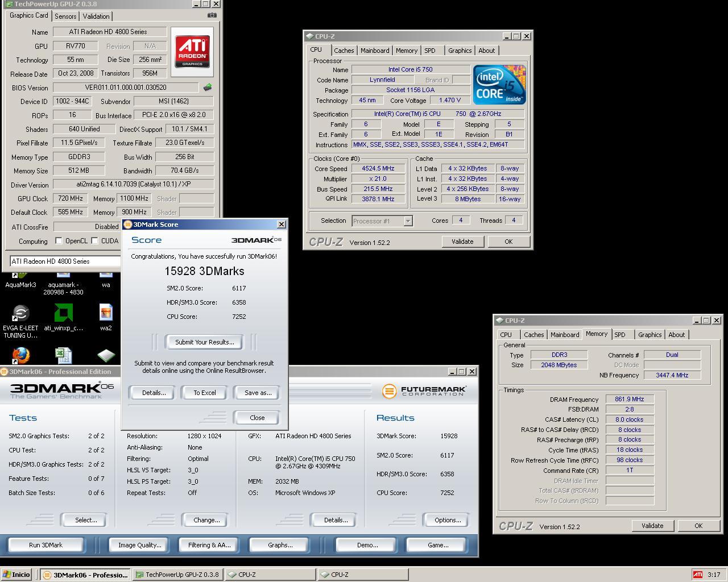The width and height of the screenshot is (728, 582).
Task: Click the BIOS Version field in GPU-Z
Action: [126, 88]
